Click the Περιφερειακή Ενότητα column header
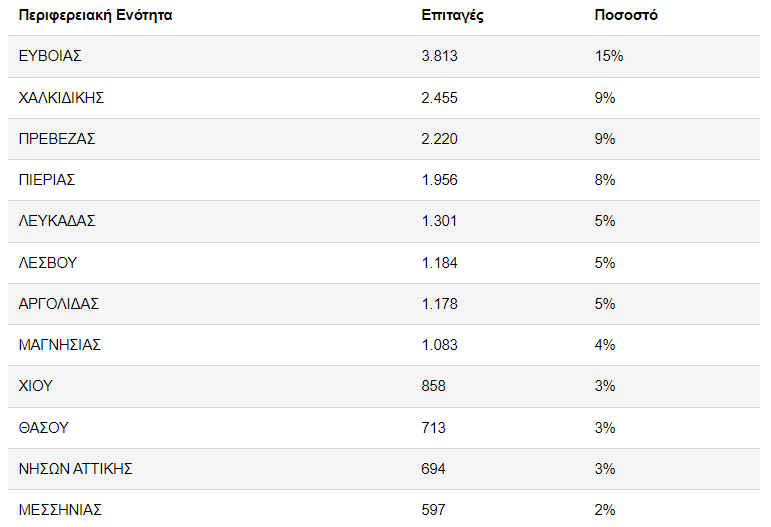Image resolution: width=771 pixels, height=527 pixels. coord(95,15)
